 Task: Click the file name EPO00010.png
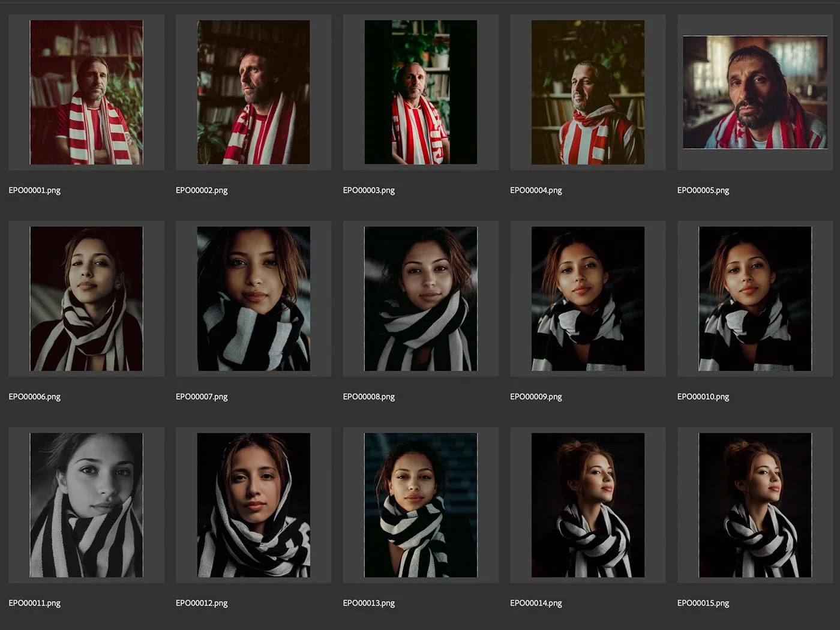point(703,397)
